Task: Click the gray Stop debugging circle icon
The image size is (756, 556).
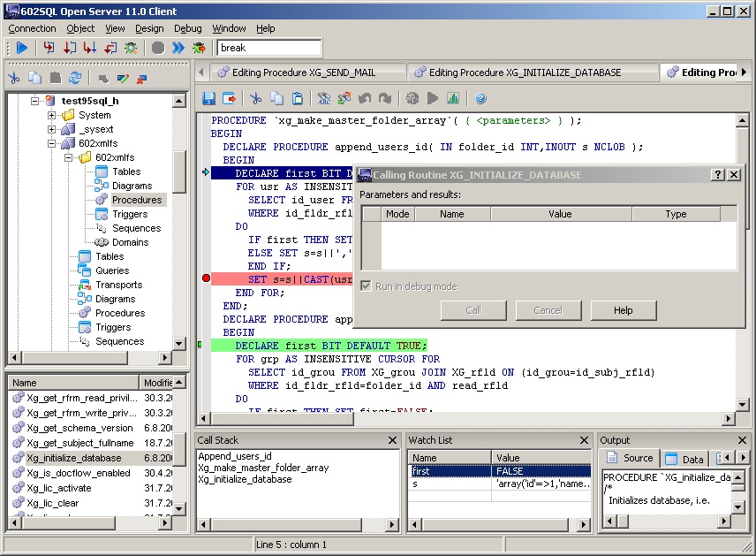Action: click(157, 48)
